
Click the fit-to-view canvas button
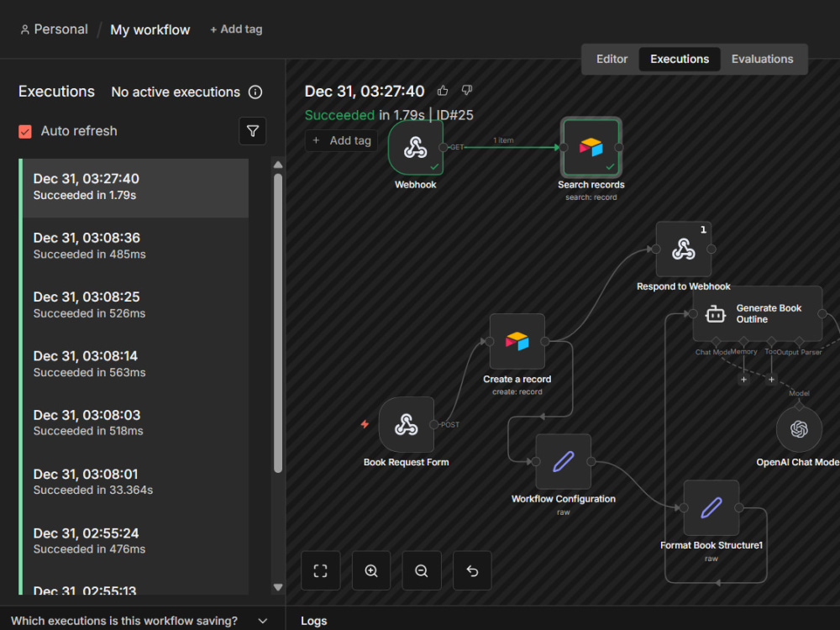point(320,570)
